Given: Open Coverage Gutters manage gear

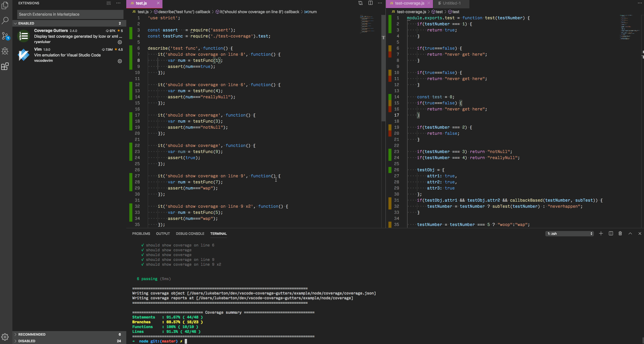Looking at the screenshot, I should [120, 42].
